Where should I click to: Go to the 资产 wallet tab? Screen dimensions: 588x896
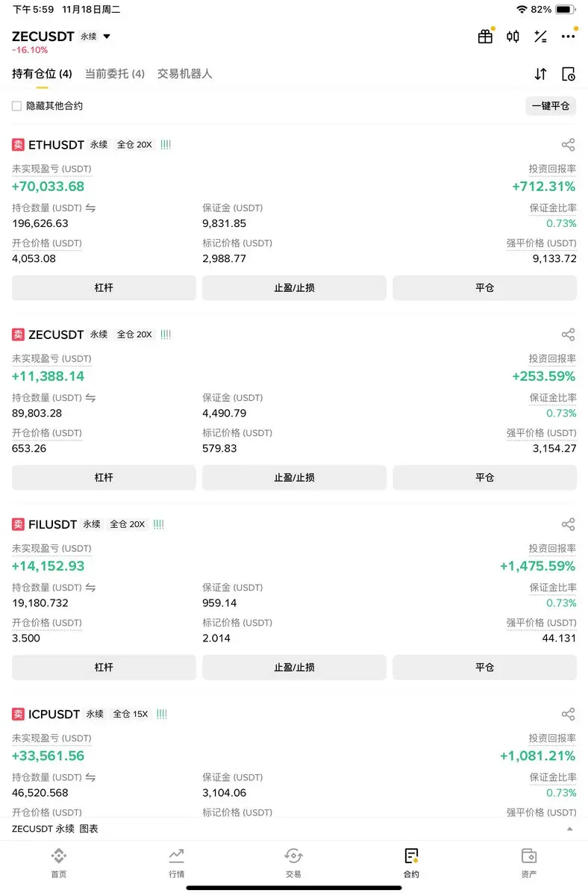point(529,862)
